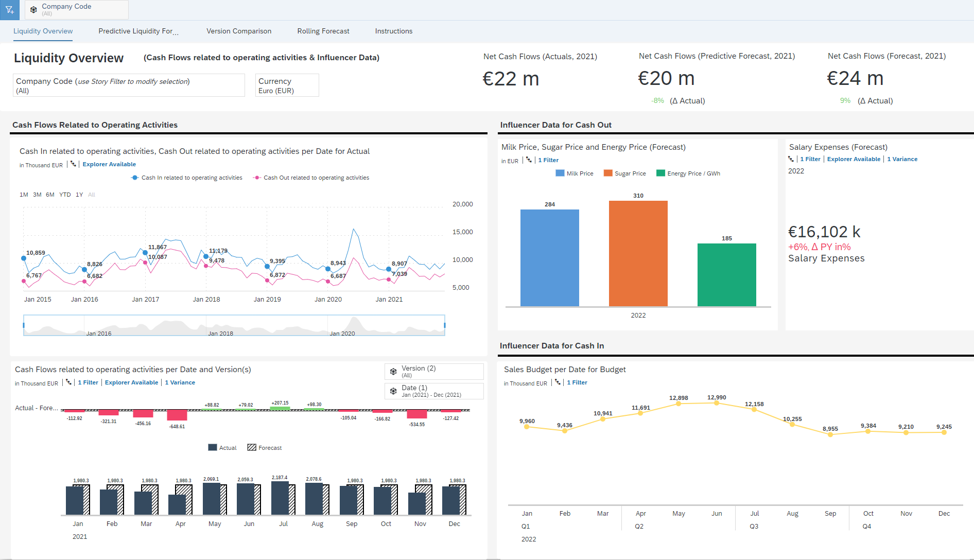Toggle the Milk Price legend swatch
Screen dimensions: 974x560
coord(560,173)
